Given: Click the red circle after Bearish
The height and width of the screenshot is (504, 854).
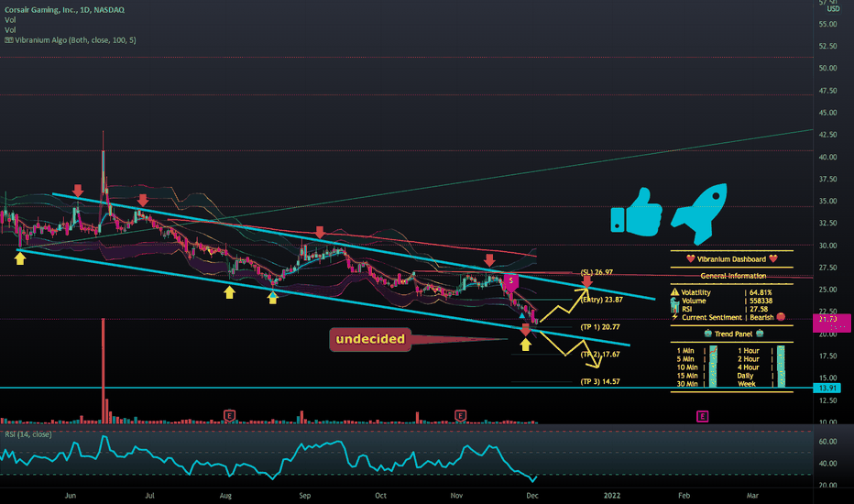Looking at the screenshot, I should tap(781, 316).
